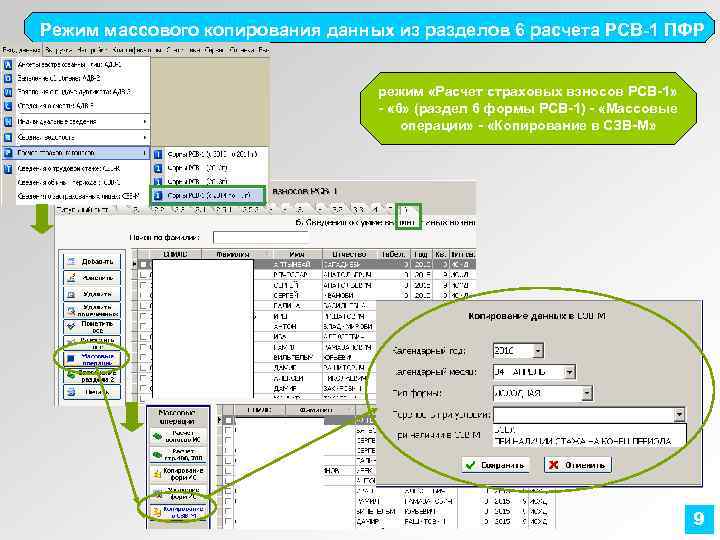Click into the Поиск по фамилии field
This screenshot has height=540, width=720.
pos(261,238)
